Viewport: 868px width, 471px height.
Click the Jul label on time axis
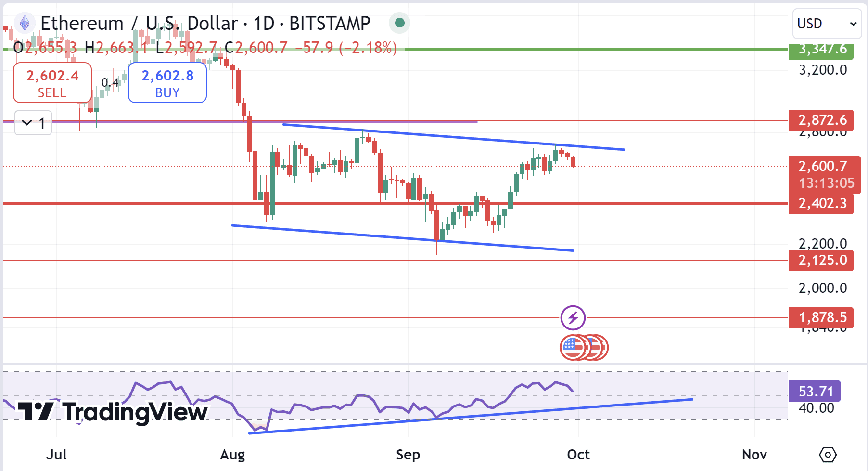coord(56,455)
